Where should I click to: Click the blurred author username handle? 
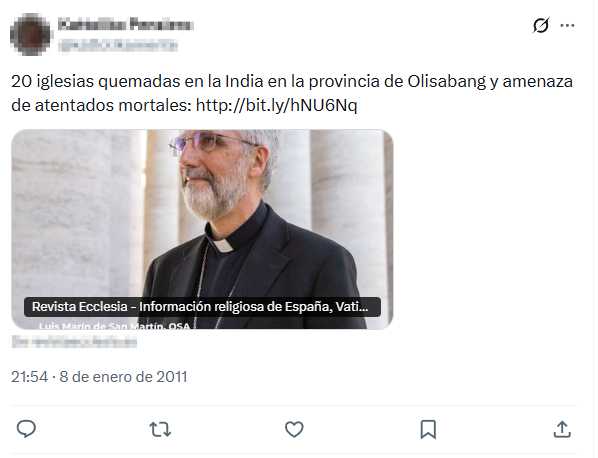[x=117, y=46]
